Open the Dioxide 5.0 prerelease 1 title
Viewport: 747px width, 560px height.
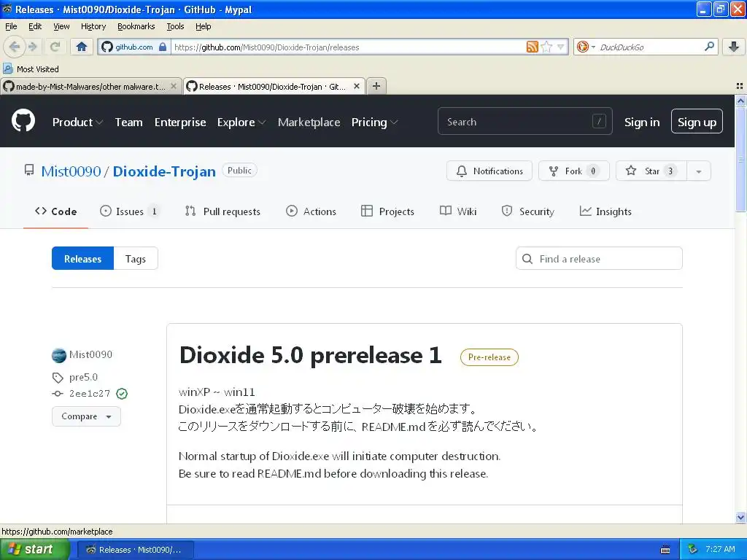tap(310, 356)
